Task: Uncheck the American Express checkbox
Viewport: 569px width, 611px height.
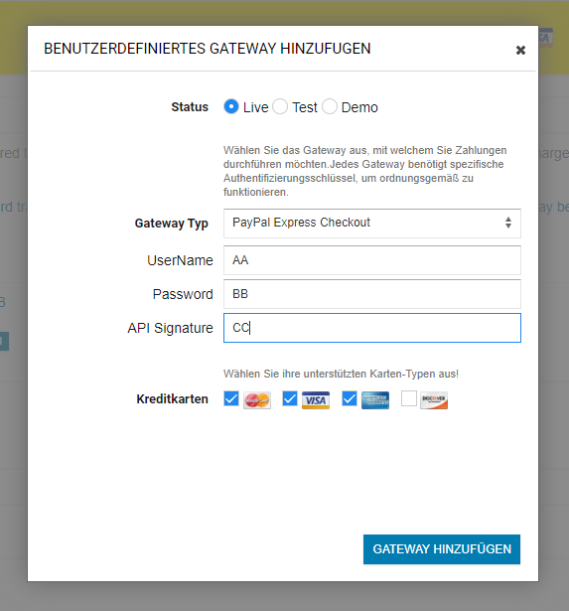Action: tap(349, 399)
